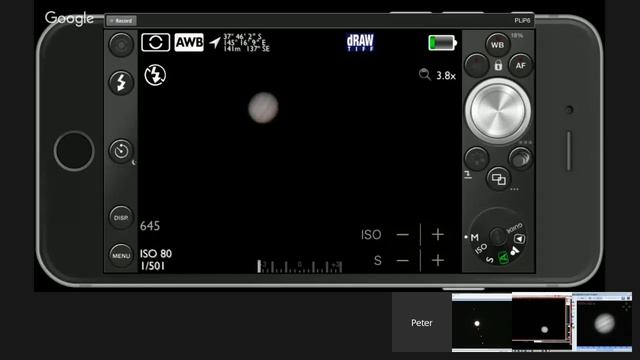Decrease shutter speed with S minus
Screen dimensions: 640x360
(402, 260)
